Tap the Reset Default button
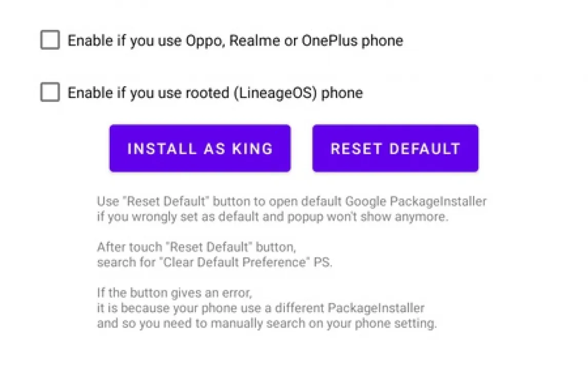Viewport: 588px width, 367px height. pyautogui.click(x=395, y=149)
